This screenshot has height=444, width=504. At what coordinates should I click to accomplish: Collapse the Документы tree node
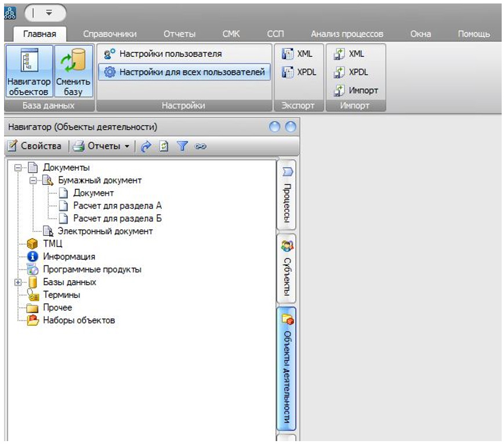point(18,168)
